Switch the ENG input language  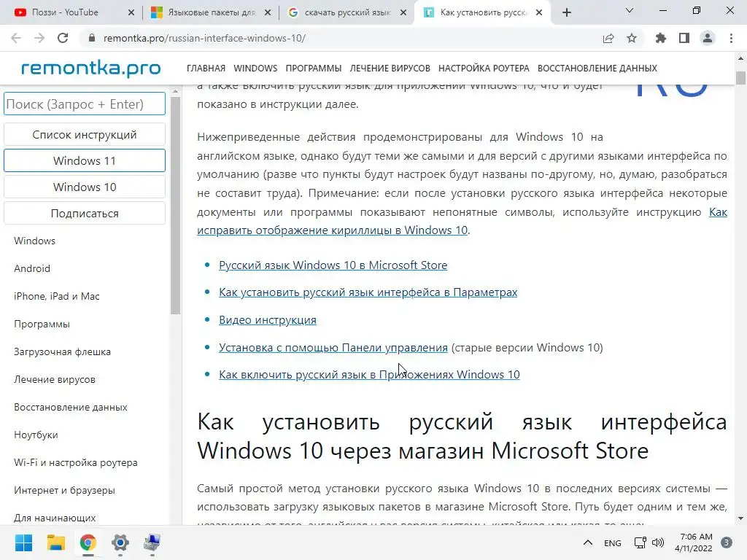612,542
